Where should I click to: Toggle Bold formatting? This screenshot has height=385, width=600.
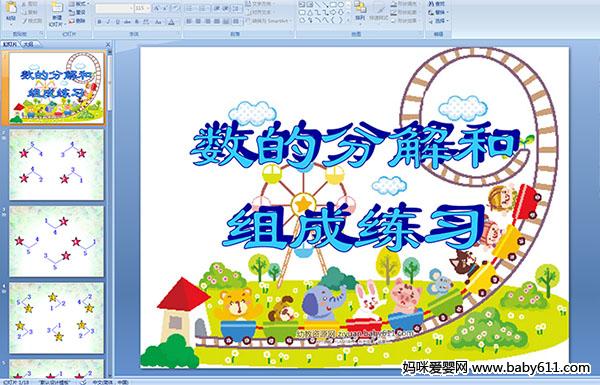(x=100, y=22)
